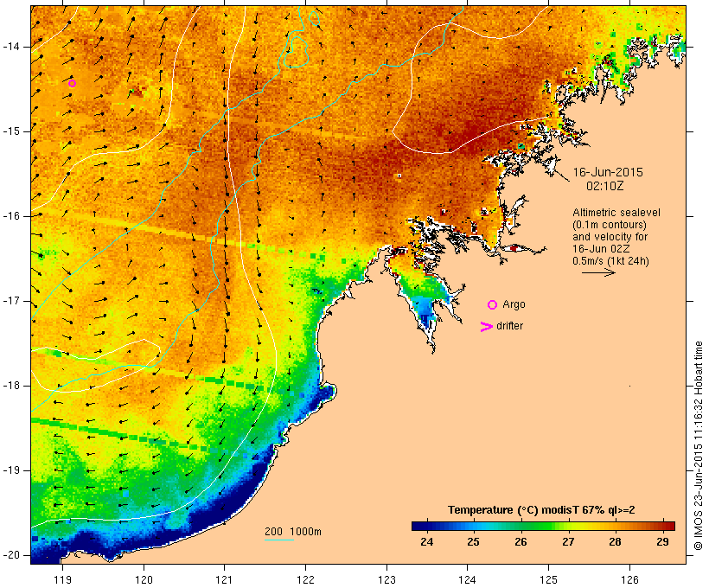Click the 'Altimetric sealevel' caption text
This screenshot has height=588, width=709.
[x=616, y=213]
